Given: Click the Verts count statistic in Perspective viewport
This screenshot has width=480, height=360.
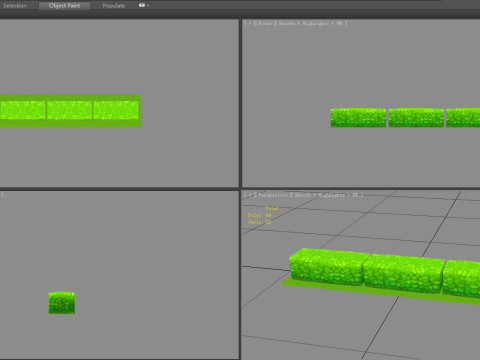Looking at the screenshot, I should (260, 222).
